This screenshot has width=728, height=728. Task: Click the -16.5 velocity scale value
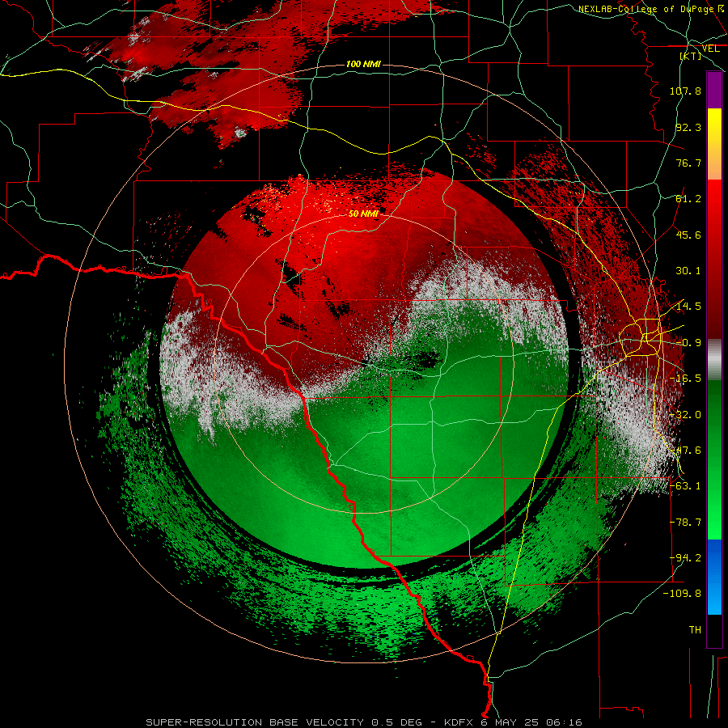pyautogui.click(x=685, y=379)
